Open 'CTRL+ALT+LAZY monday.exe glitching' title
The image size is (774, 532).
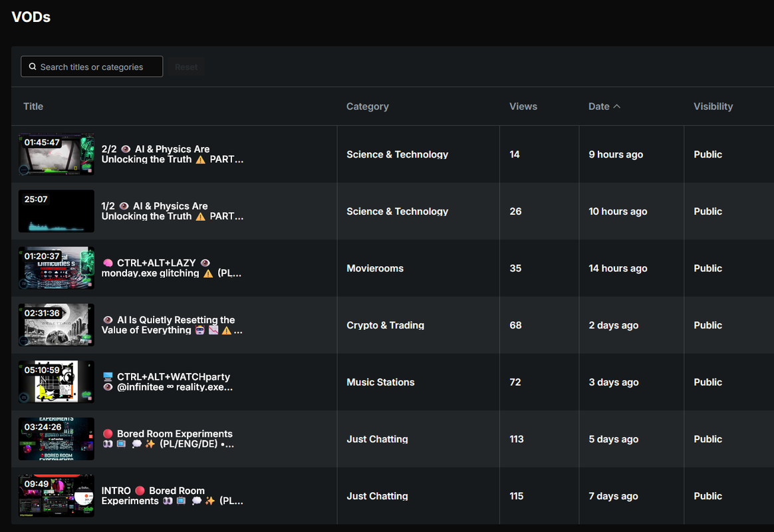pos(172,268)
